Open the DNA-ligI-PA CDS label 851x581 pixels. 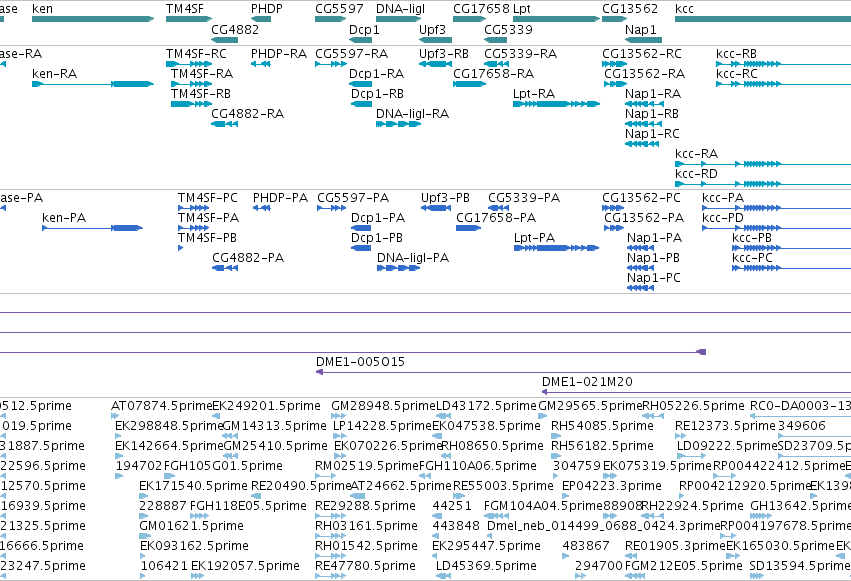[x=413, y=258]
